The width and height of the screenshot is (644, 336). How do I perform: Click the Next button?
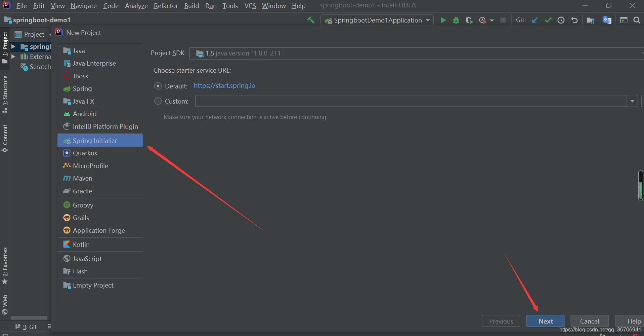(545, 321)
